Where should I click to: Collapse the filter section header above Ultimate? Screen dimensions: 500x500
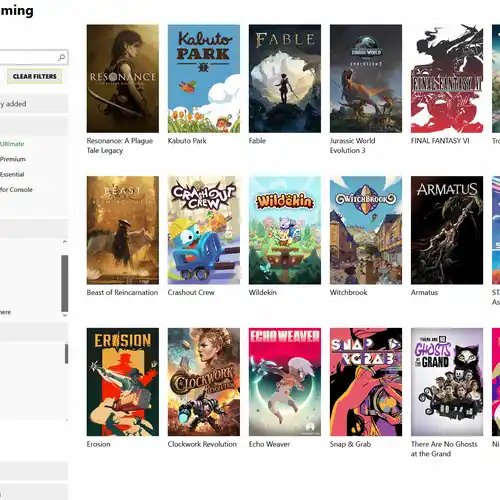33,126
